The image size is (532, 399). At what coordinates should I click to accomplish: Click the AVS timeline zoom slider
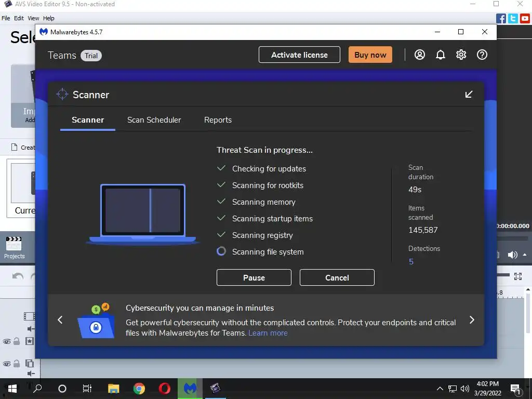503,275
